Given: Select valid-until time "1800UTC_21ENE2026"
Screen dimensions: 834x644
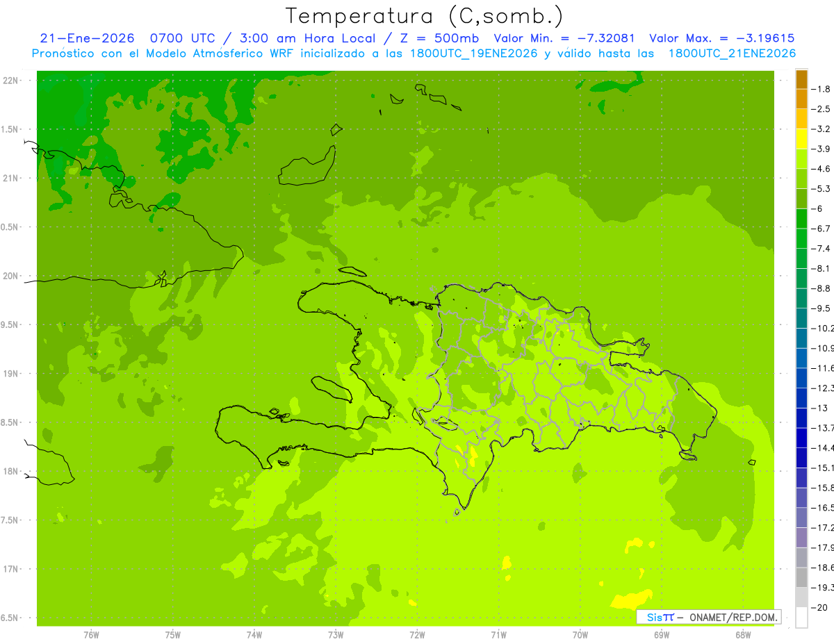Looking at the screenshot, I should [x=732, y=53].
